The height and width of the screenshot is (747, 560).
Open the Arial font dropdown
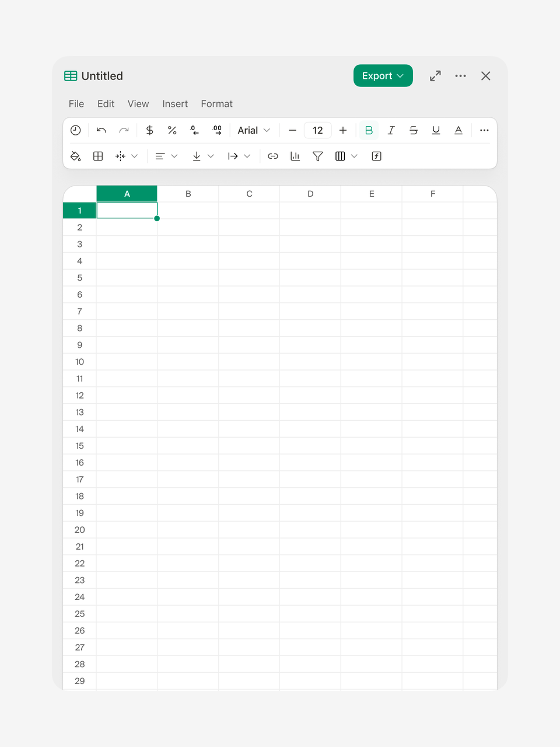[x=254, y=130]
